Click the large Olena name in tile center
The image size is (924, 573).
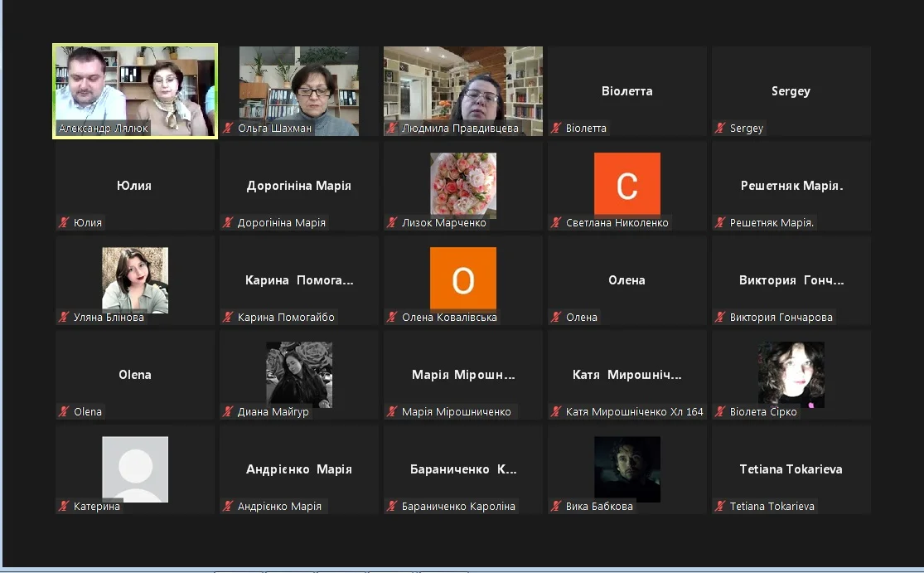(135, 375)
